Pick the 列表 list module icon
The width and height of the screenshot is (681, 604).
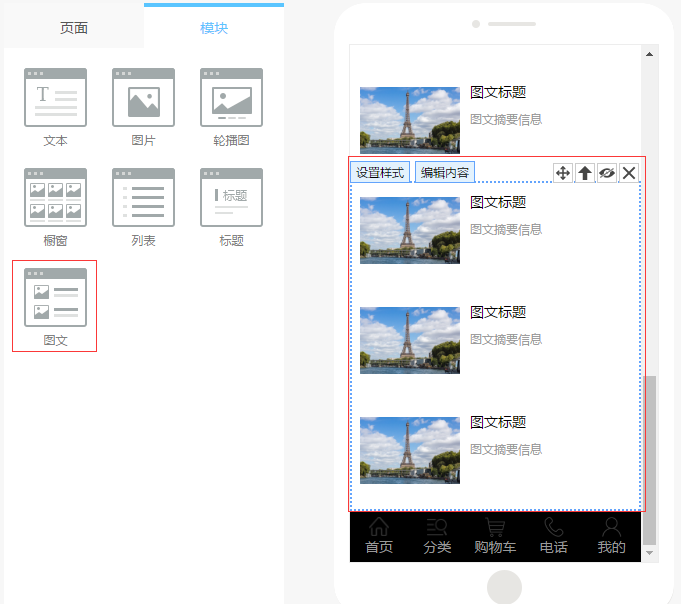click(x=143, y=198)
